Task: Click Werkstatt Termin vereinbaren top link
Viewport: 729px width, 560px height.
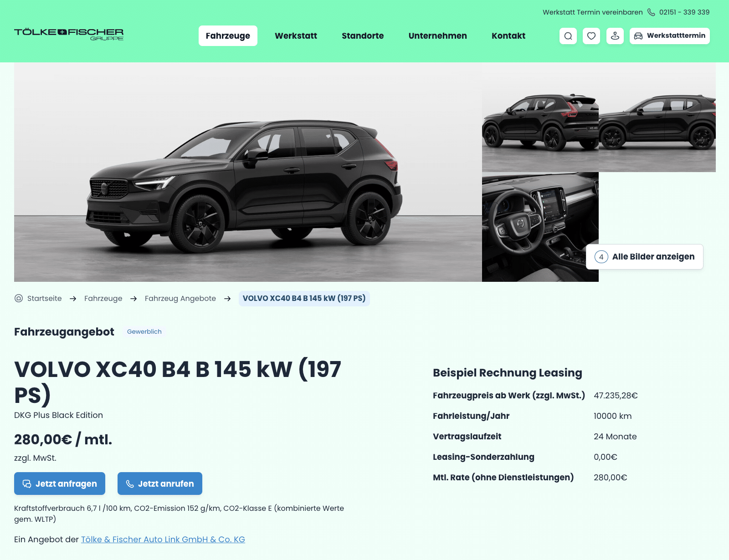Action: click(x=593, y=12)
